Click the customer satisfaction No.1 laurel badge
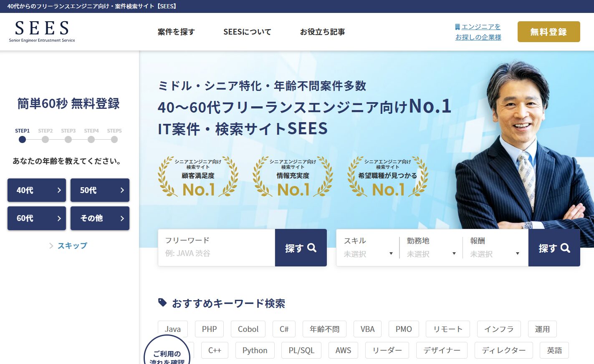The height and width of the screenshot is (364, 594). click(x=198, y=177)
